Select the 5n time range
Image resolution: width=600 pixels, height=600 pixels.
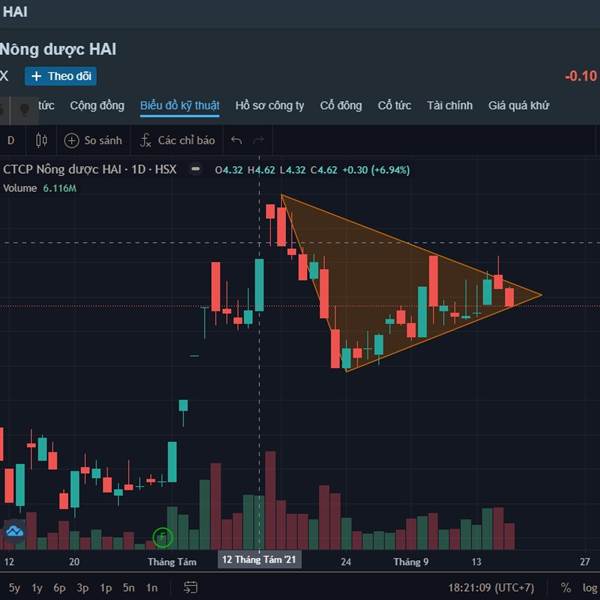pyautogui.click(x=129, y=588)
